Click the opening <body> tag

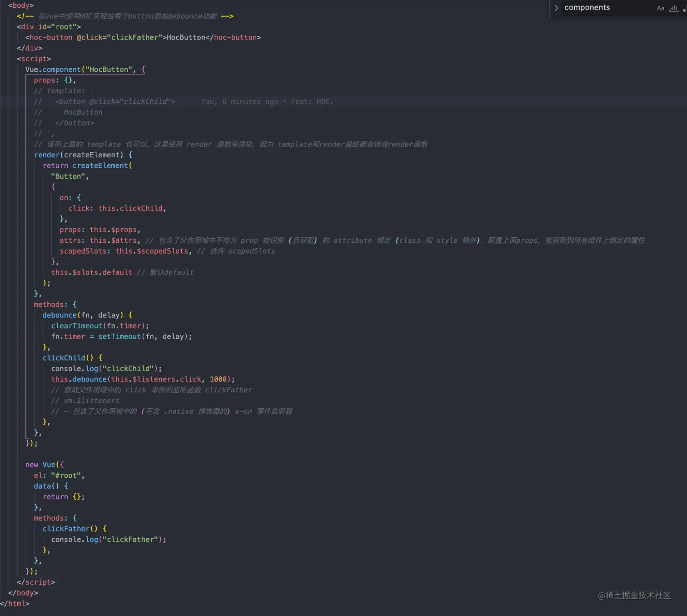pyautogui.click(x=21, y=5)
